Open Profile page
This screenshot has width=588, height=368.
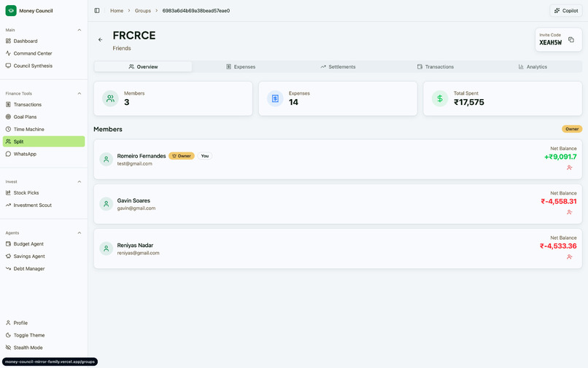(x=44, y=323)
